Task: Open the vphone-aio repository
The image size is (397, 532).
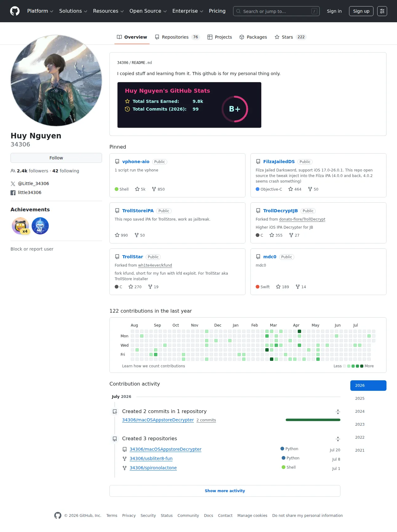Action: [x=136, y=162]
